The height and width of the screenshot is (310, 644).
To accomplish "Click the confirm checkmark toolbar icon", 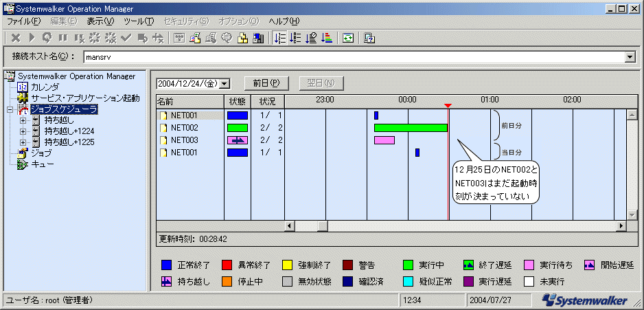I will [126, 38].
